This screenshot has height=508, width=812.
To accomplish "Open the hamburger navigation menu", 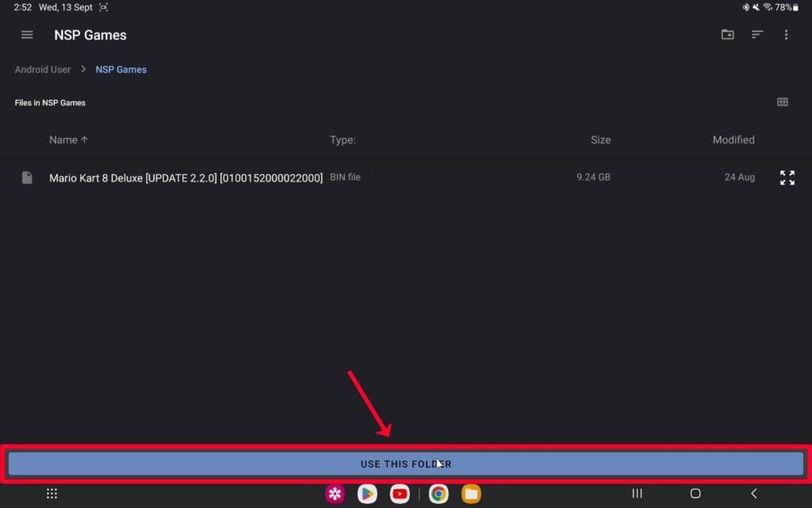I will tap(27, 35).
